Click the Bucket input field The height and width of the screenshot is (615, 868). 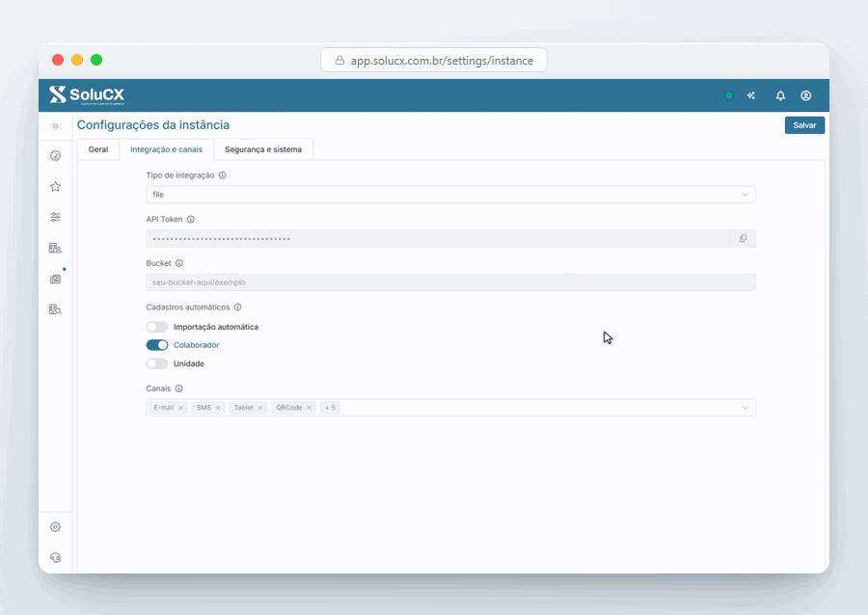pyautogui.click(x=450, y=282)
